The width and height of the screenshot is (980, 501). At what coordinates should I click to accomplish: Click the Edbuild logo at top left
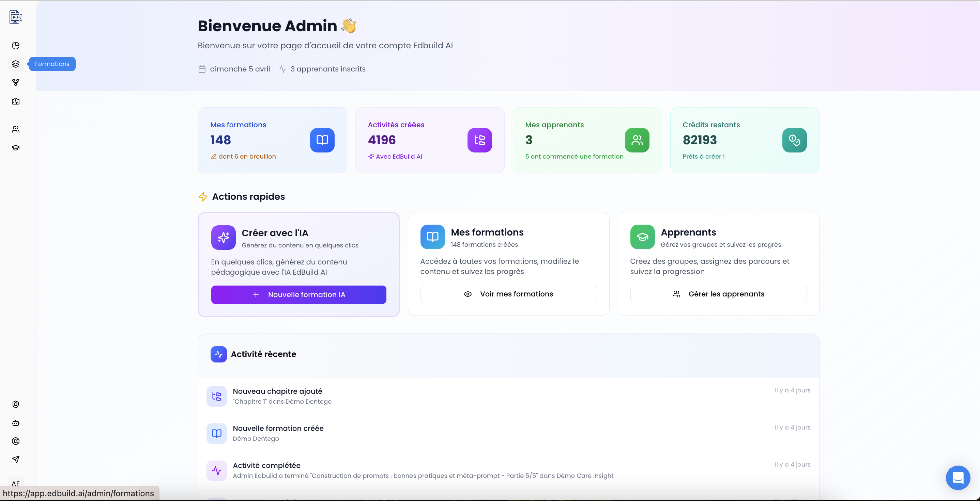(16, 17)
